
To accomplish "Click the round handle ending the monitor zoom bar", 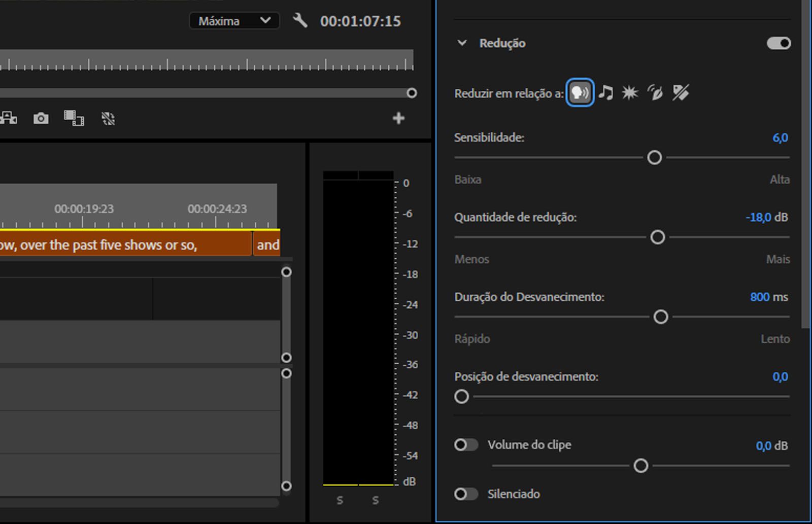I will pyautogui.click(x=412, y=93).
